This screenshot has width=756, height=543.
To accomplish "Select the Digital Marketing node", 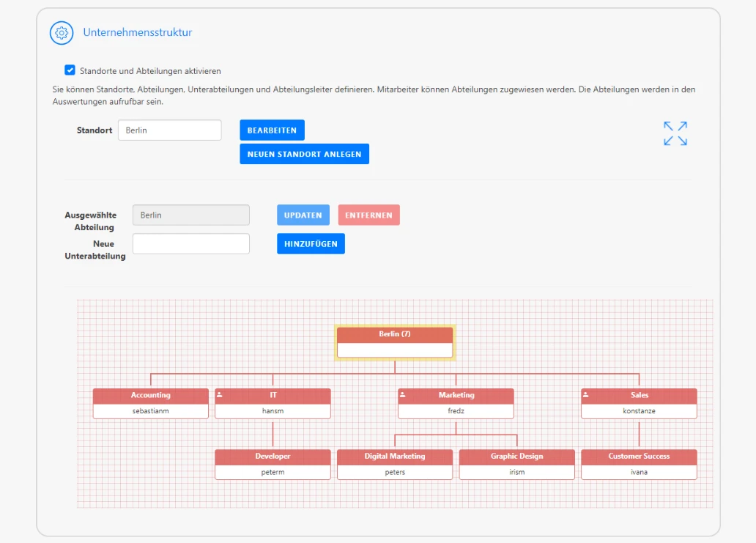I will [395, 455].
